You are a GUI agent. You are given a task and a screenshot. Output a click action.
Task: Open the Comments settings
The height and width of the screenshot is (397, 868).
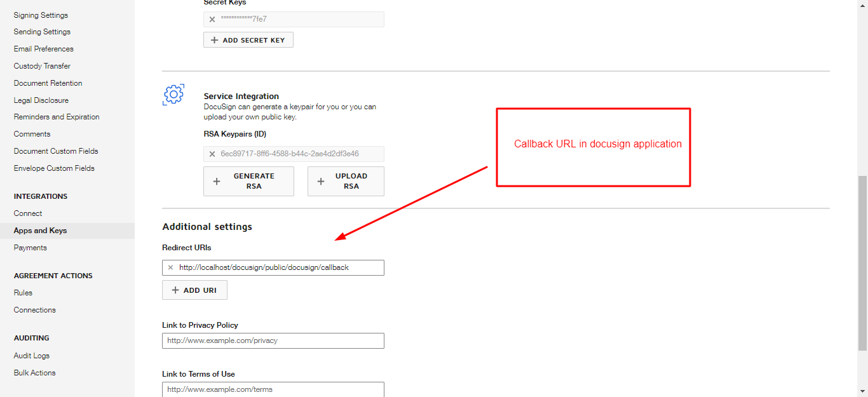(x=32, y=134)
